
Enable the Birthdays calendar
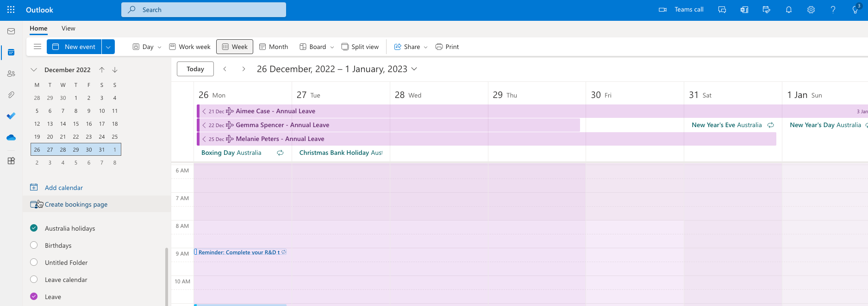click(34, 245)
